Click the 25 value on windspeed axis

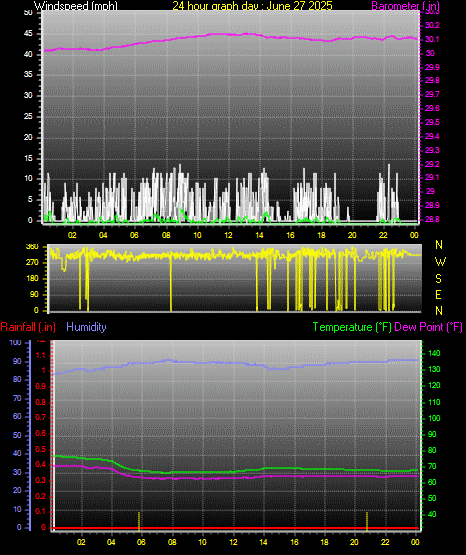(x=28, y=116)
